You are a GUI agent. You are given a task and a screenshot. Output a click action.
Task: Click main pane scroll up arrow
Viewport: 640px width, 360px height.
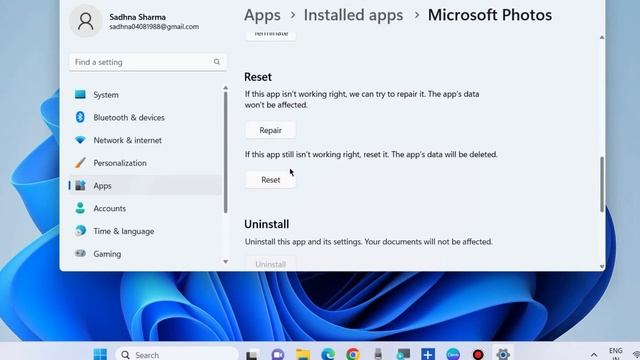click(602, 37)
